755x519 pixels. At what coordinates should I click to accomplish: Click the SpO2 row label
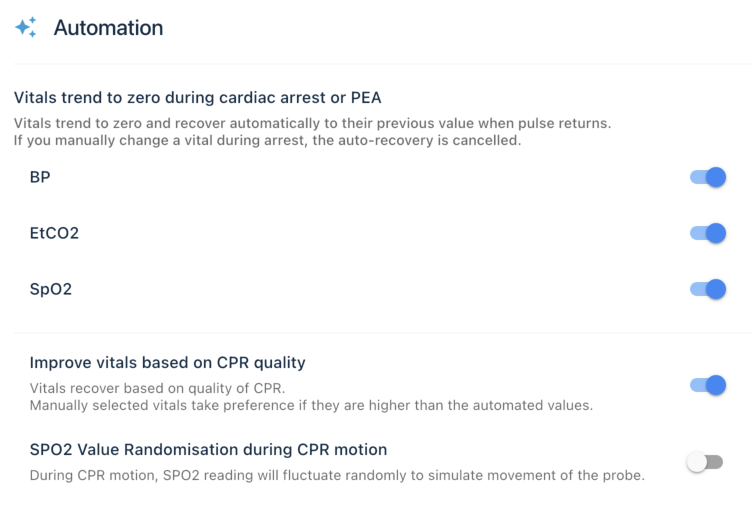click(x=50, y=289)
